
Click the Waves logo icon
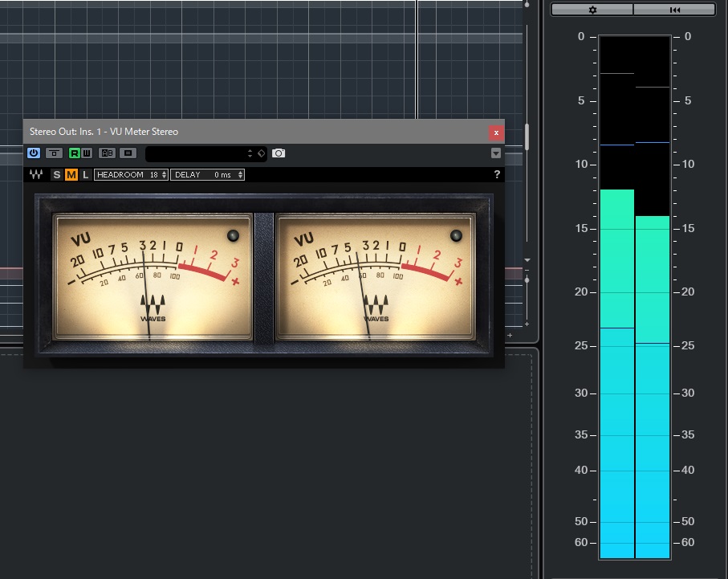point(36,175)
